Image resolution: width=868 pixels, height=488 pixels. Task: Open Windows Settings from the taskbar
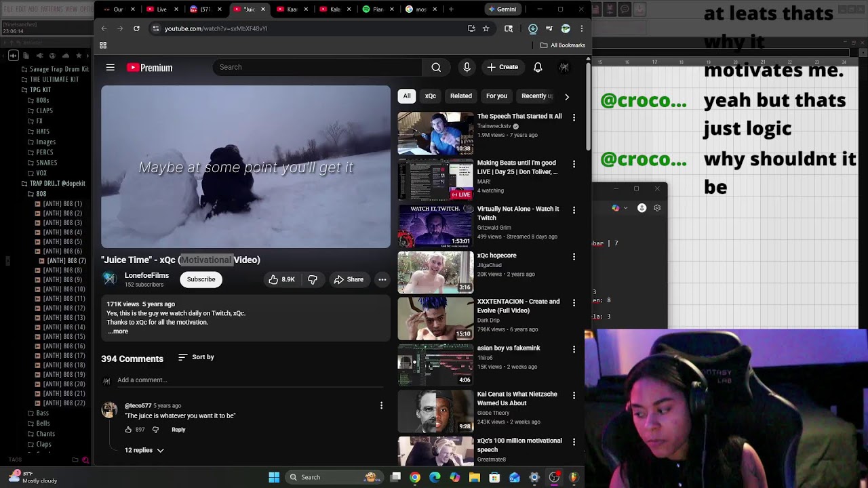point(534,477)
